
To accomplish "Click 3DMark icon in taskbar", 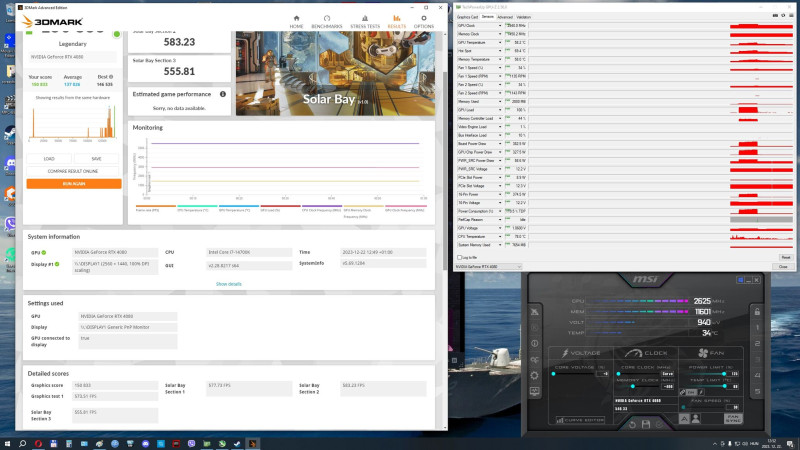I will [x=253, y=444].
